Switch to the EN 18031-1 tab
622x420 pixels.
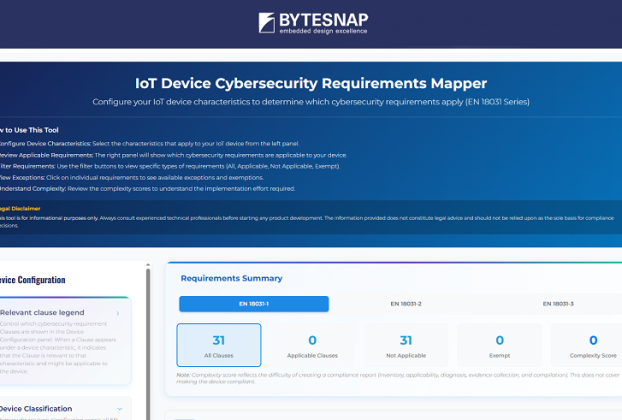coord(254,303)
